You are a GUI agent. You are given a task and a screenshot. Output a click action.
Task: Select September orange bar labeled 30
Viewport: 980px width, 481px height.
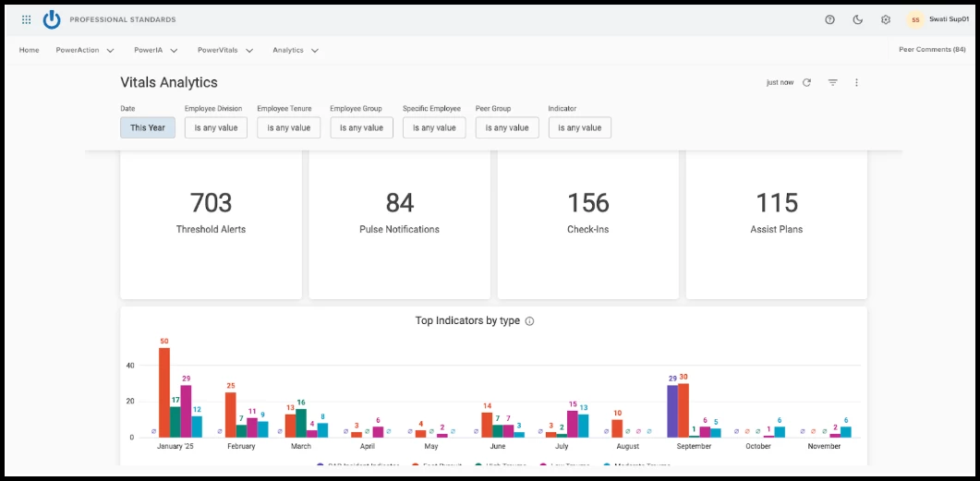[684, 411]
